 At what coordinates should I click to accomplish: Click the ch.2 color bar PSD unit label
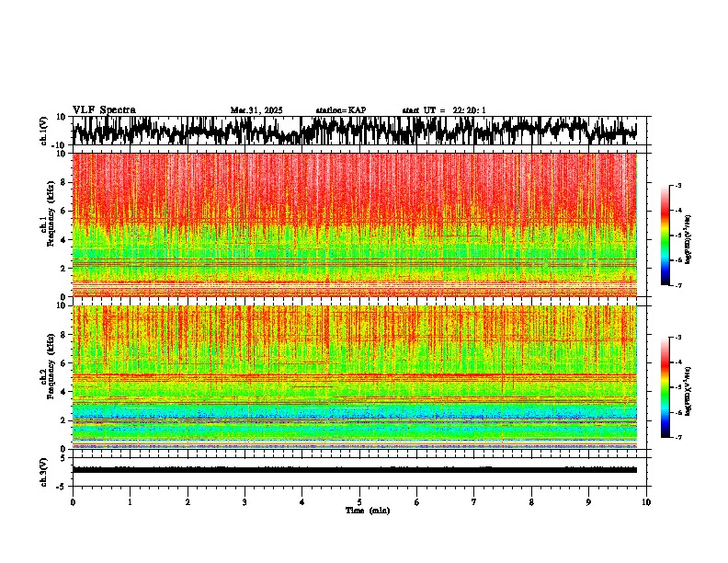point(688,391)
